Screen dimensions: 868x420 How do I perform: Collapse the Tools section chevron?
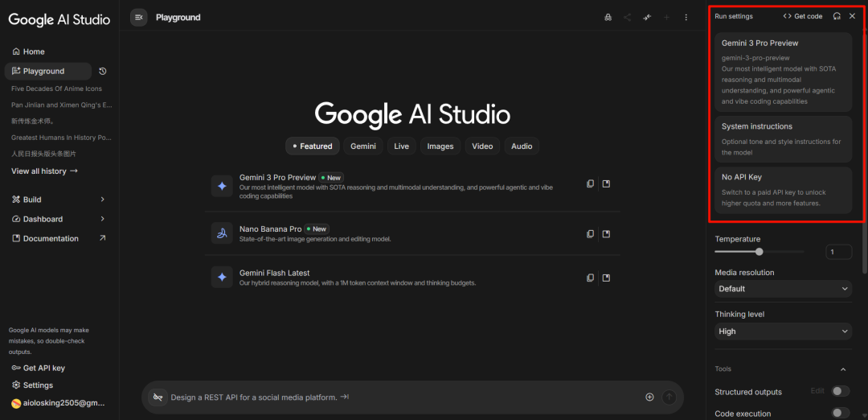[x=843, y=369]
